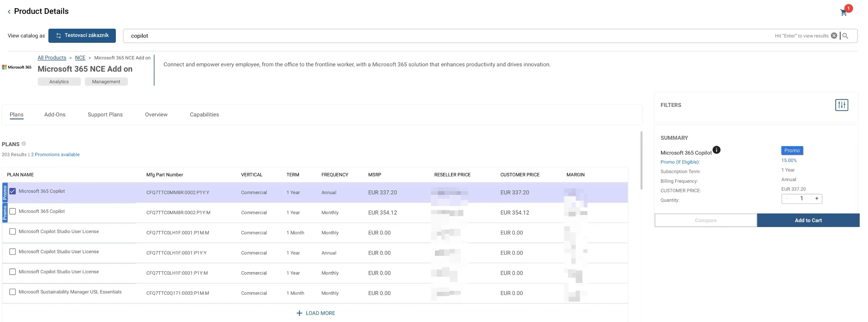868x322 pixels.
Task: Check the monthly Microsoft 365 Copilot plan
Action: (x=12, y=211)
